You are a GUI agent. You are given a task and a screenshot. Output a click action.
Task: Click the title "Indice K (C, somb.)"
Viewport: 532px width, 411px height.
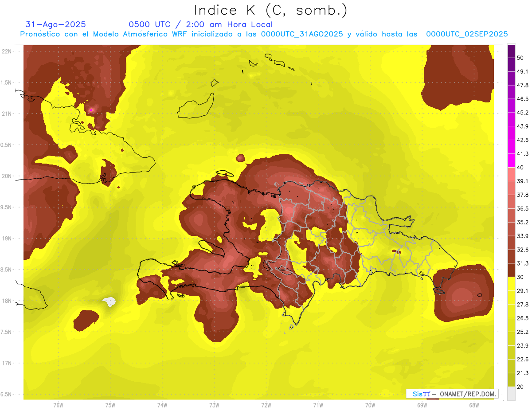click(271, 10)
